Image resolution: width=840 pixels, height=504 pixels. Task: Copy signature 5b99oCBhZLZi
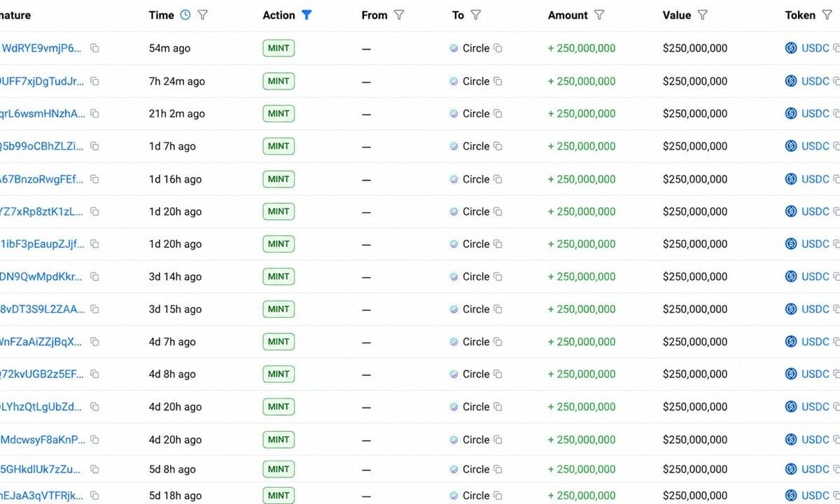[x=94, y=146]
